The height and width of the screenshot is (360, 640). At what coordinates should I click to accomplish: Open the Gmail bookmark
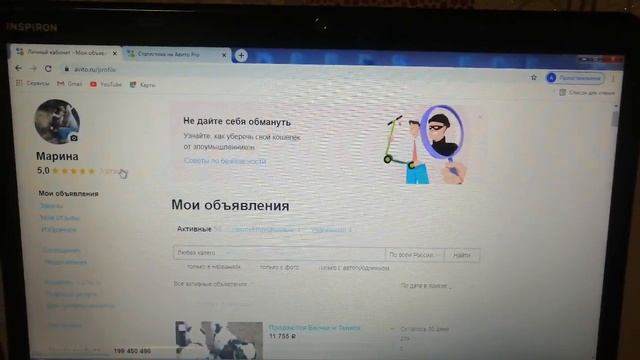[x=69, y=84]
